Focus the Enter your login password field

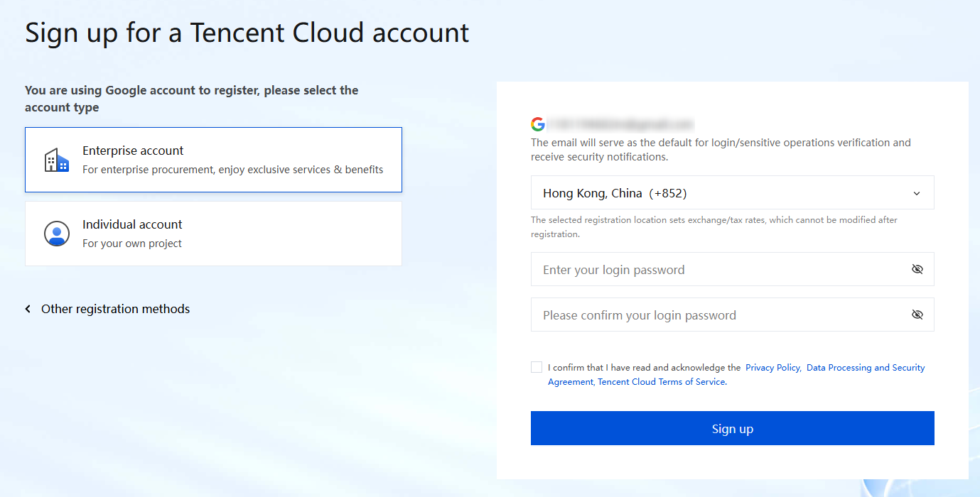click(x=718, y=270)
